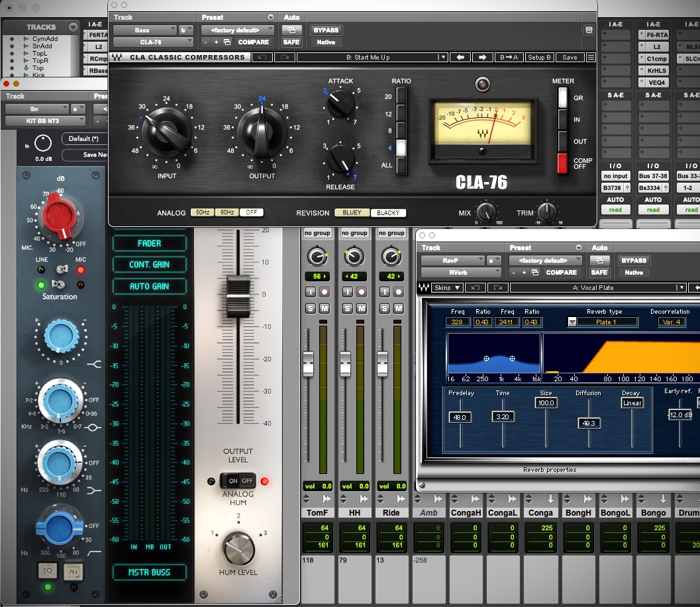Screen dimensions: 700x607
Task: Click the TomF pan knob
Action: 317,257
